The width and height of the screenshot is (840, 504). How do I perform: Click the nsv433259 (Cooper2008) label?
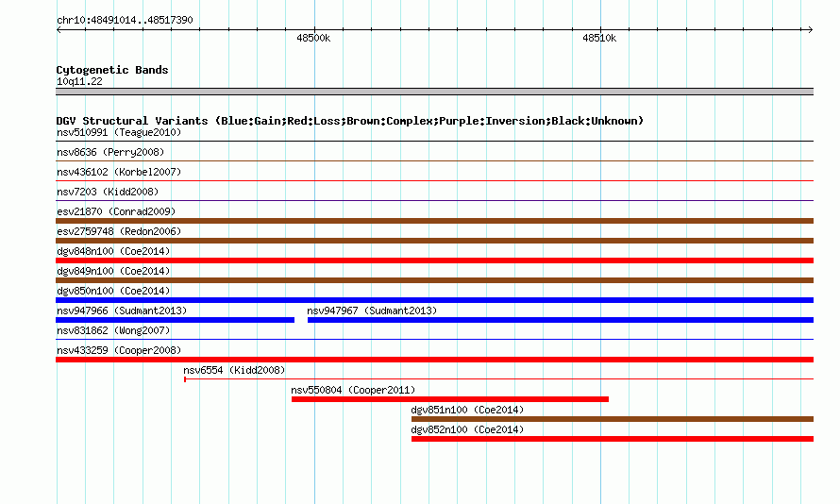[x=119, y=350]
